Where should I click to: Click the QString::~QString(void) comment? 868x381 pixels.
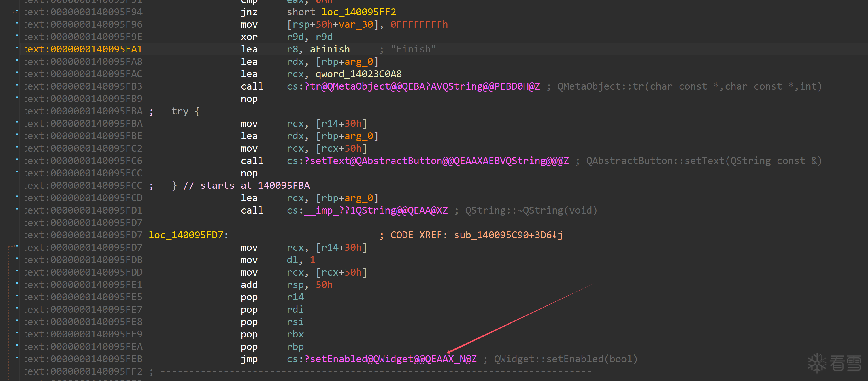531,211
